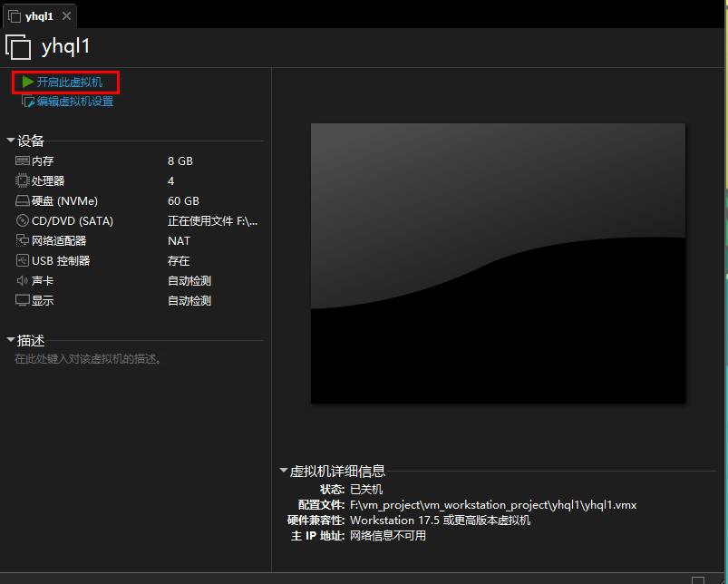Click the hard disk (NVMe) icon
Viewport: 728px width, 584px height.
(23, 200)
